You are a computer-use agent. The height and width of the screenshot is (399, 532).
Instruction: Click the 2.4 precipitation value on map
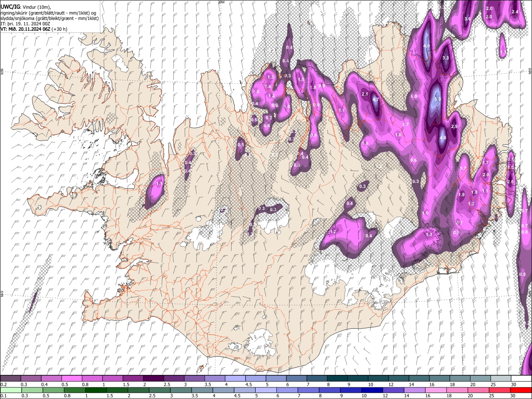(515, 12)
